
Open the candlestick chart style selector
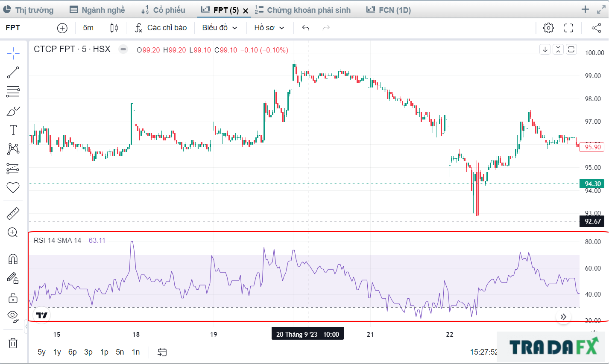(x=114, y=28)
